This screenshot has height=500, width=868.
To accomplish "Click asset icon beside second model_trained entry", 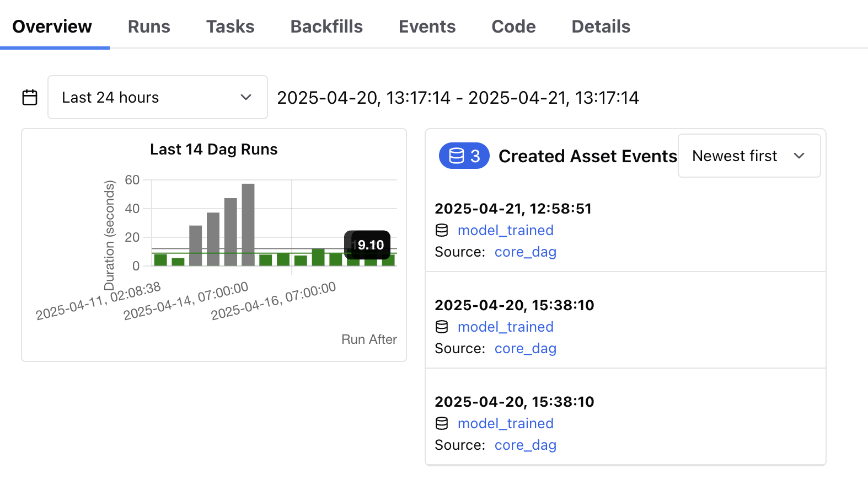I will (442, 327).
